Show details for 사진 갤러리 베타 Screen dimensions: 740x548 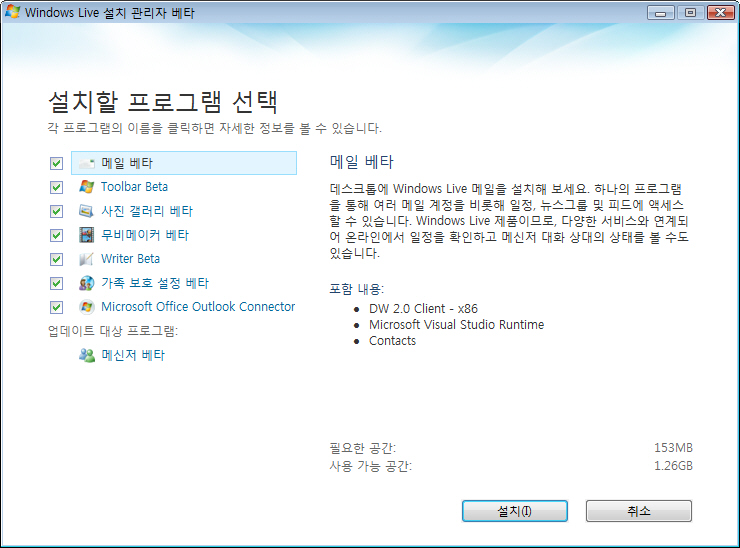[147, 211]
